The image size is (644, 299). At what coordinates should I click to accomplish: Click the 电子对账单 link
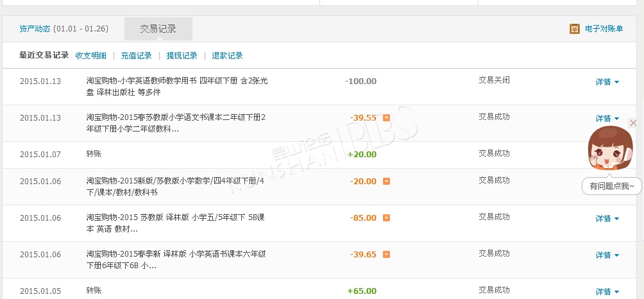click(x=604, y=29)
